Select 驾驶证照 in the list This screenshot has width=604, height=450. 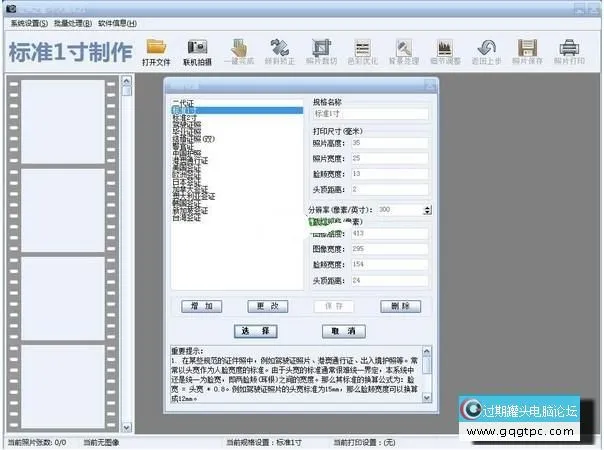click(x=237, y=124)
